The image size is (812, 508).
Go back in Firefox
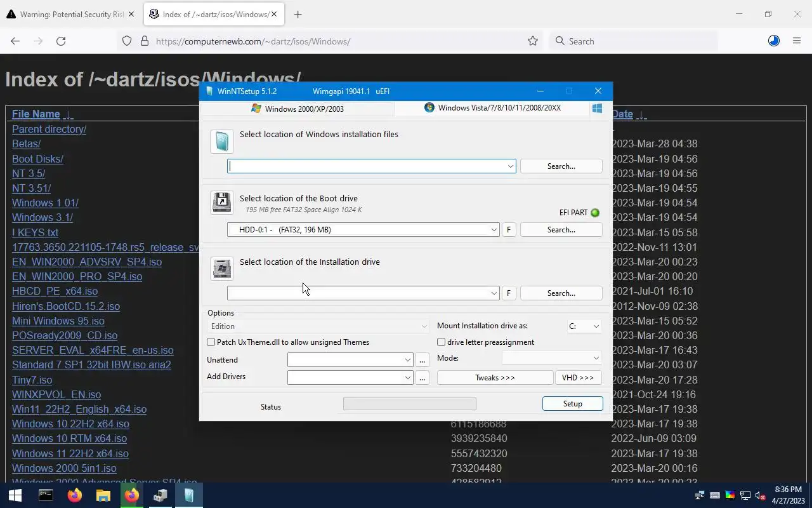pos(15,41)
